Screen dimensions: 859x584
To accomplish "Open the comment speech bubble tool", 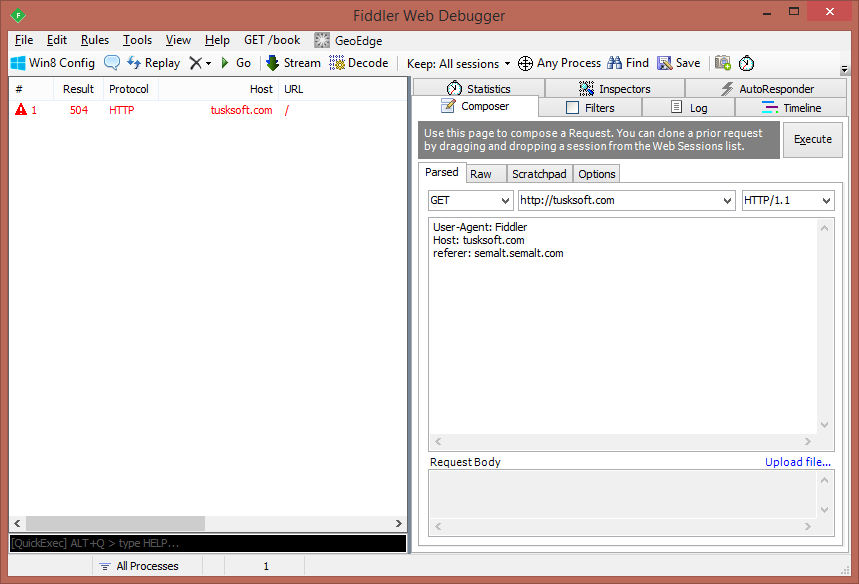I will [x=112, y=63].
